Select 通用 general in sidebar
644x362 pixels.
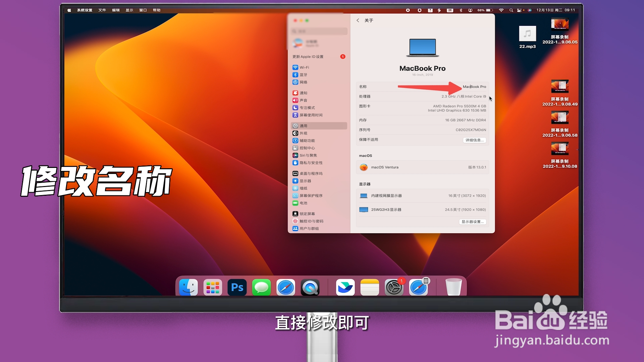[319, 126]
